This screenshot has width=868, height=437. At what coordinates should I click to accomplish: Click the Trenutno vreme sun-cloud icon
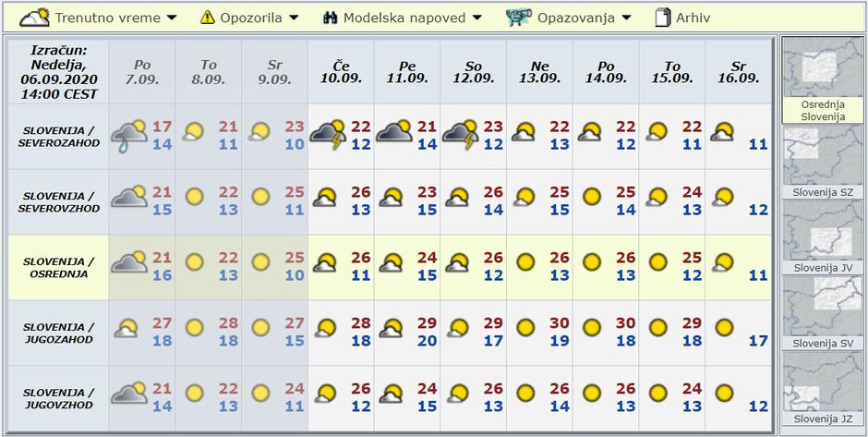pyautogui.click(x=35, y=17)
